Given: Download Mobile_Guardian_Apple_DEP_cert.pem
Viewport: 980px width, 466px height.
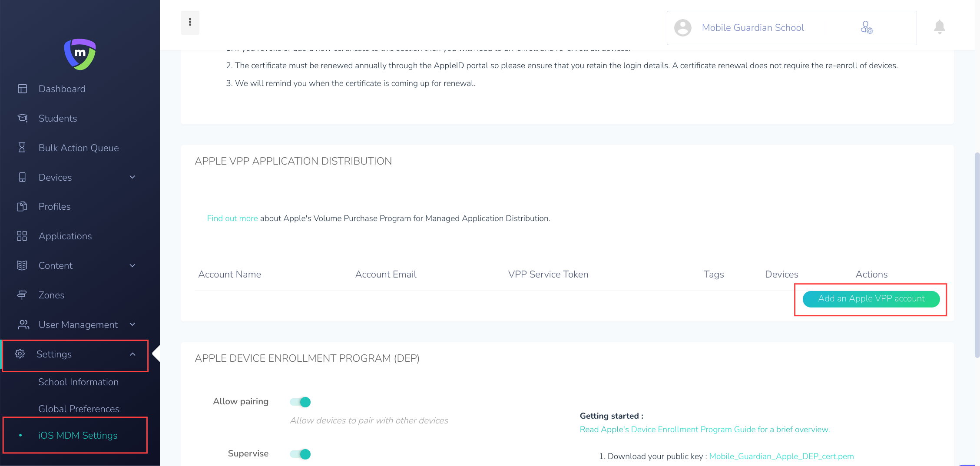Looking at the screenshot, I should 781,456.
